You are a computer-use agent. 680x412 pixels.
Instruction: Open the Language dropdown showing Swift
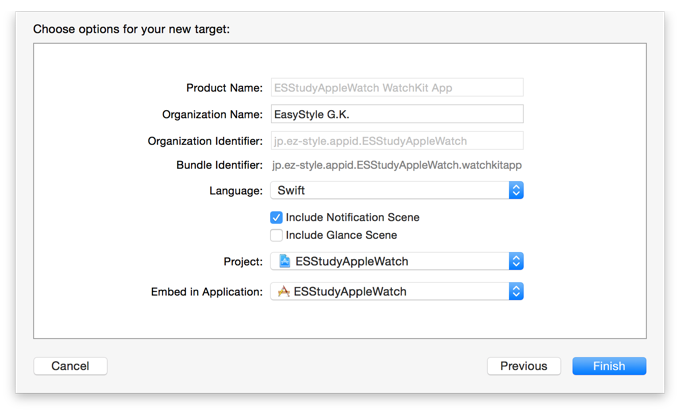click(397, 190)
